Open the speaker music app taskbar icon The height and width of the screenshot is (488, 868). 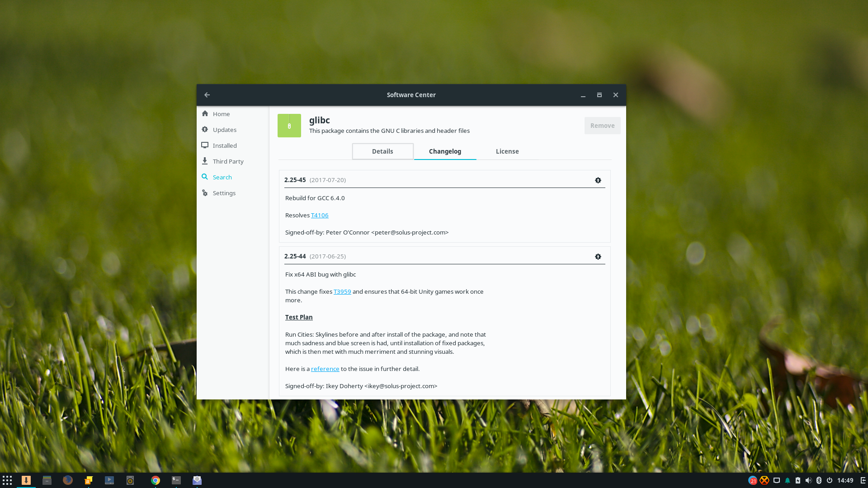click(x=130, y=480)
